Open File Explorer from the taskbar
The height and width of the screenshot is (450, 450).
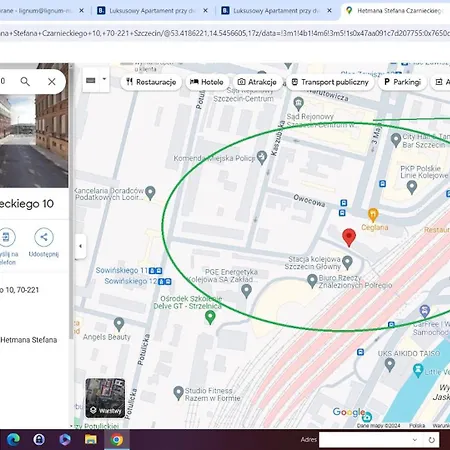tap(91, 440)
